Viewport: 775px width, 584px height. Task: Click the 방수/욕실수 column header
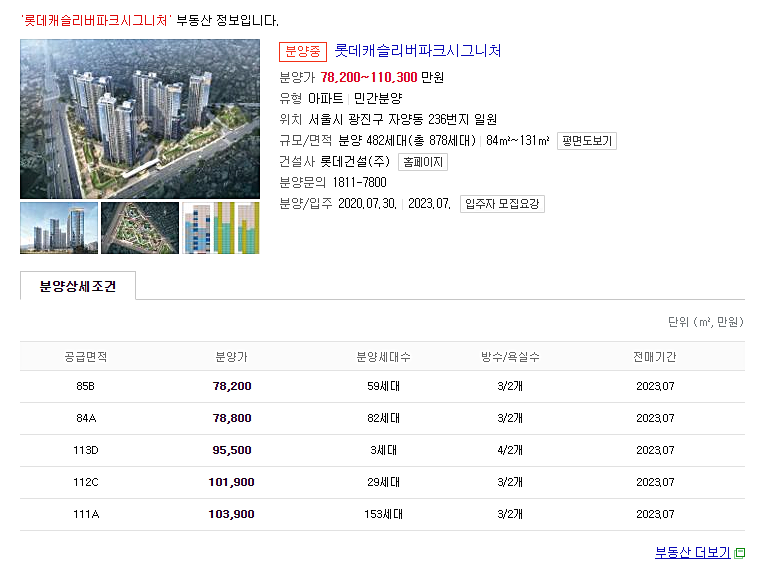click(510, 357)
